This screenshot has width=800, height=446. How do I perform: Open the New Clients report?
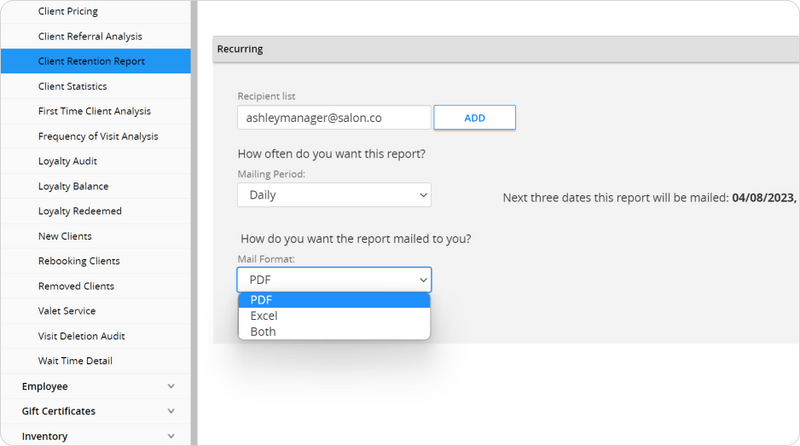(65, 236)
